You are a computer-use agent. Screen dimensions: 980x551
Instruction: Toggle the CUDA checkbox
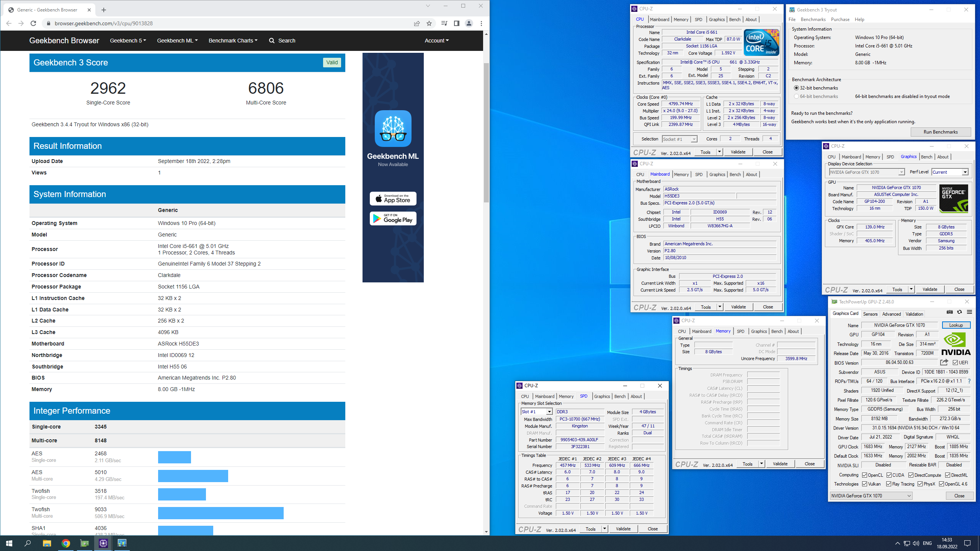(889, 475)
